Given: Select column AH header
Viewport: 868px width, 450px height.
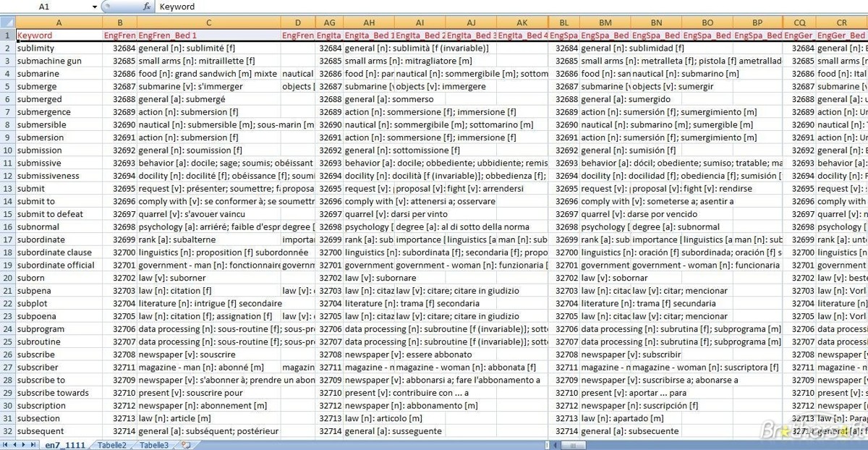Looking at the screenshot, I should (369, 22).
